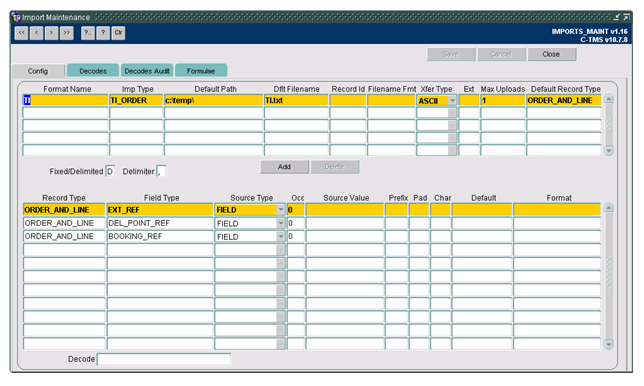Click the Delete button
The image size is (644, 386).
click(334, 167)
